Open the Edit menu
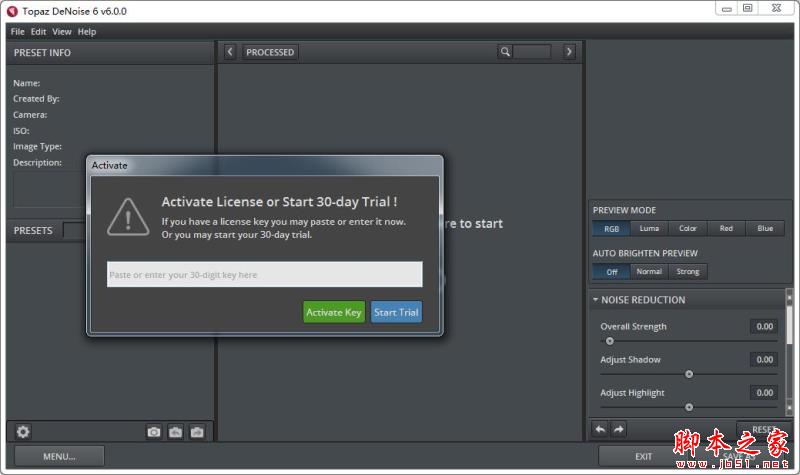The image size is (800, 475). [38, 32]
